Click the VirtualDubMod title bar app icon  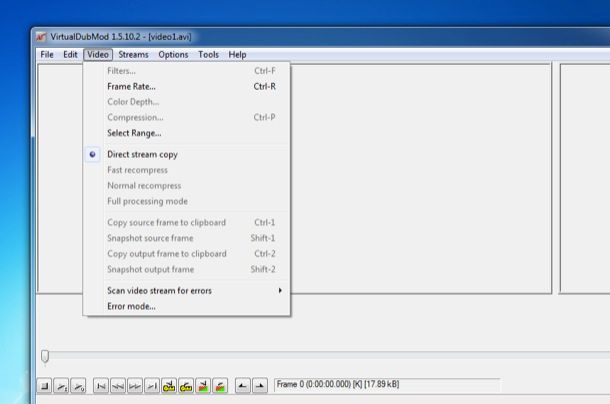click(41, 37)
